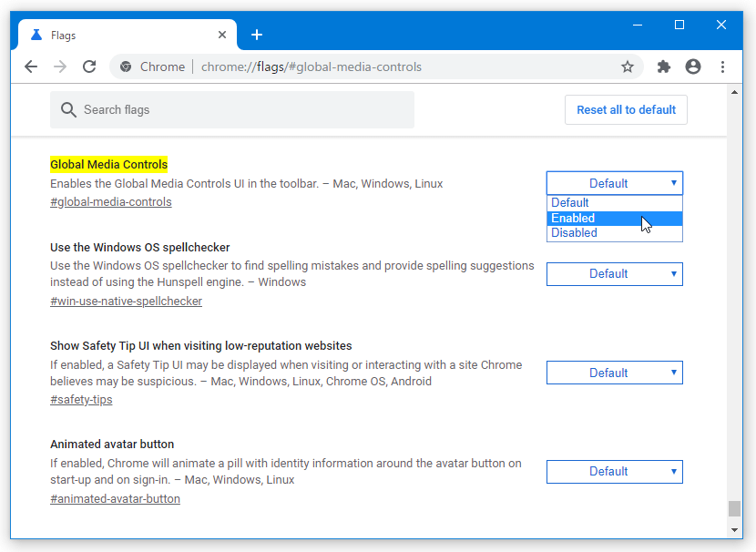Open the #animated-avatar-button link
The height and width of the screenshot is (552, 756).
(116, 499)
